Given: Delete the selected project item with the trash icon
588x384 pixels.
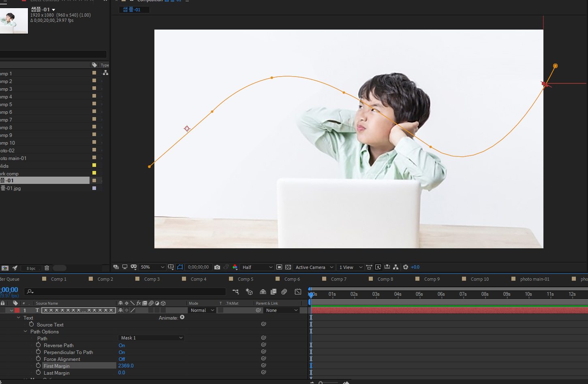Looking at the screenshot, I should [47, 268].
